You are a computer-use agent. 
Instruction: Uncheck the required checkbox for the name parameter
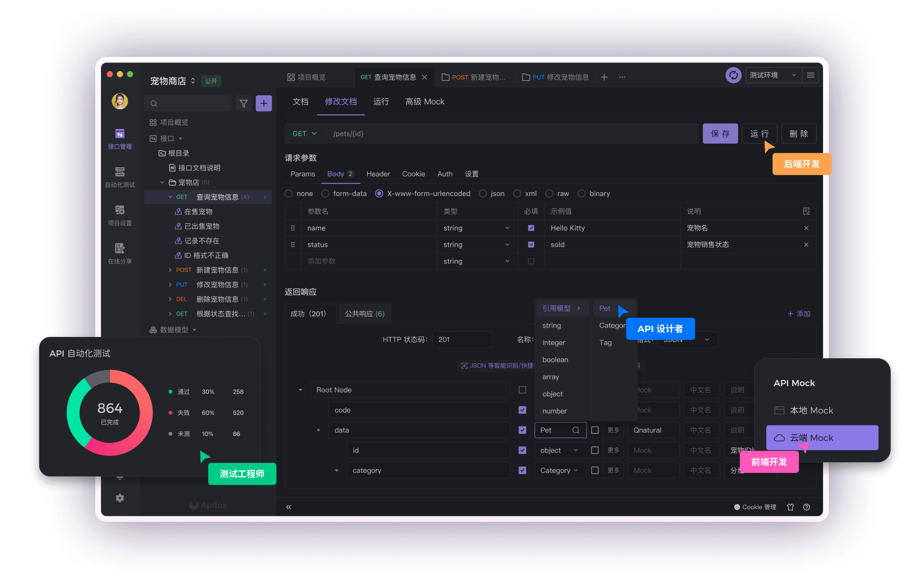click(531, 227)
